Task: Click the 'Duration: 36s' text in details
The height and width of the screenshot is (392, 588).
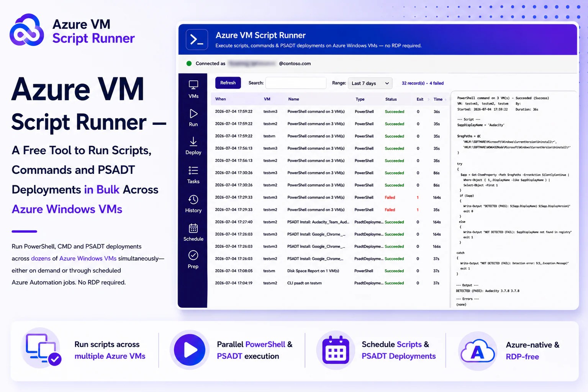Action: click(527, 109)
